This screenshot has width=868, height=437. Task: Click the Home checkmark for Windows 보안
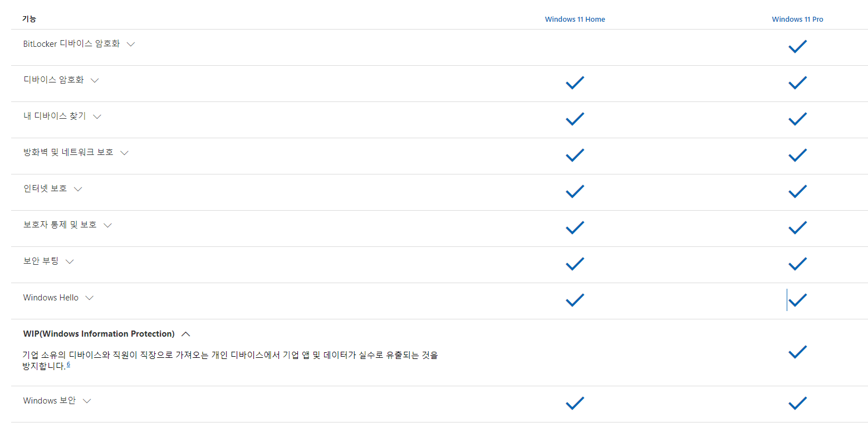click(x=575, y=403)
